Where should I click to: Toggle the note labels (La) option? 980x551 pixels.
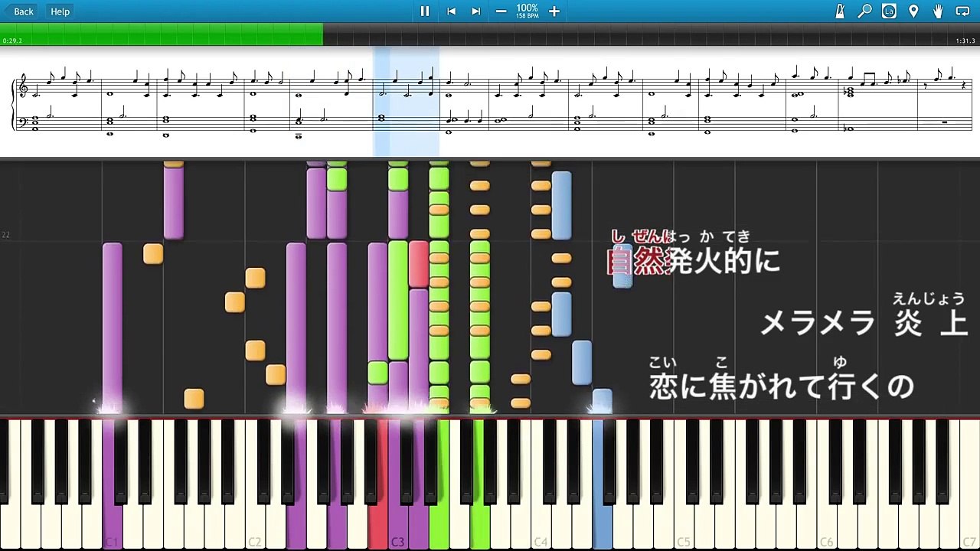[889, 11]
